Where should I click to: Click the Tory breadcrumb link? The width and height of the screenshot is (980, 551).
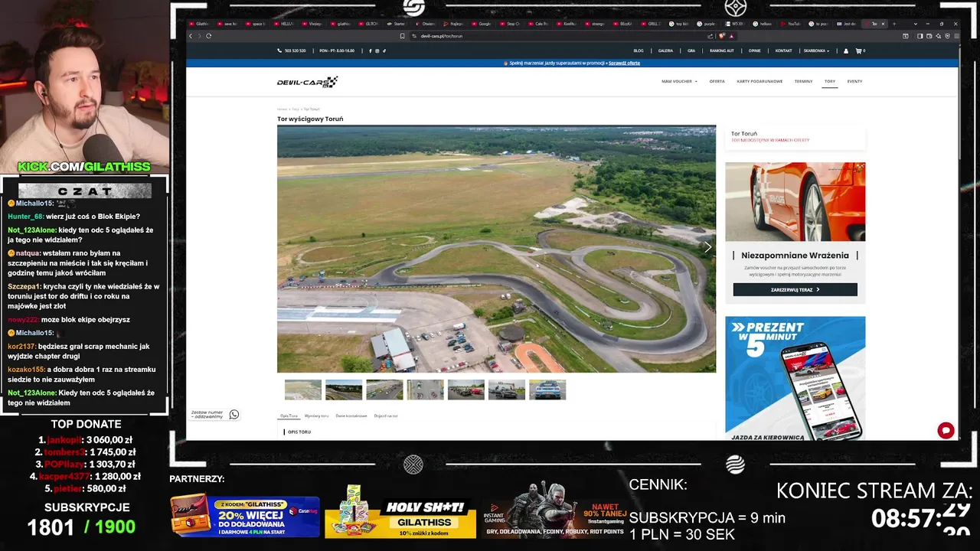click(296, 109)
